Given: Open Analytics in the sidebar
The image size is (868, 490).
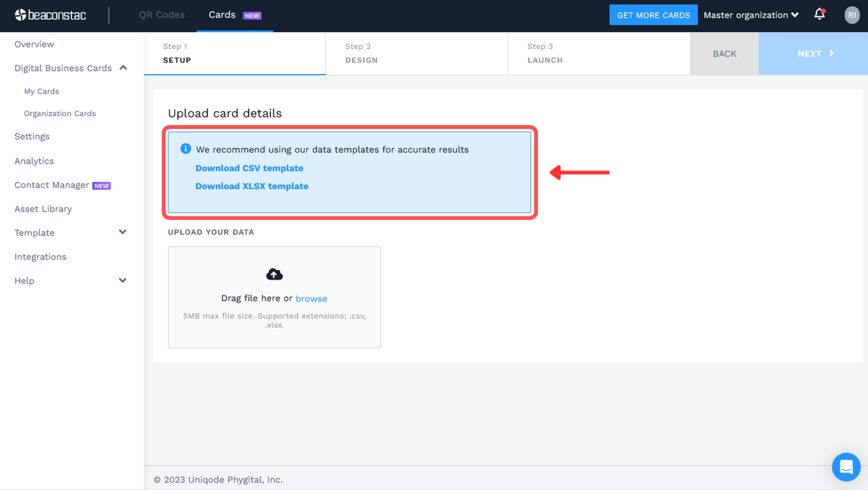Looking at the screenshot, I should 34,161.
